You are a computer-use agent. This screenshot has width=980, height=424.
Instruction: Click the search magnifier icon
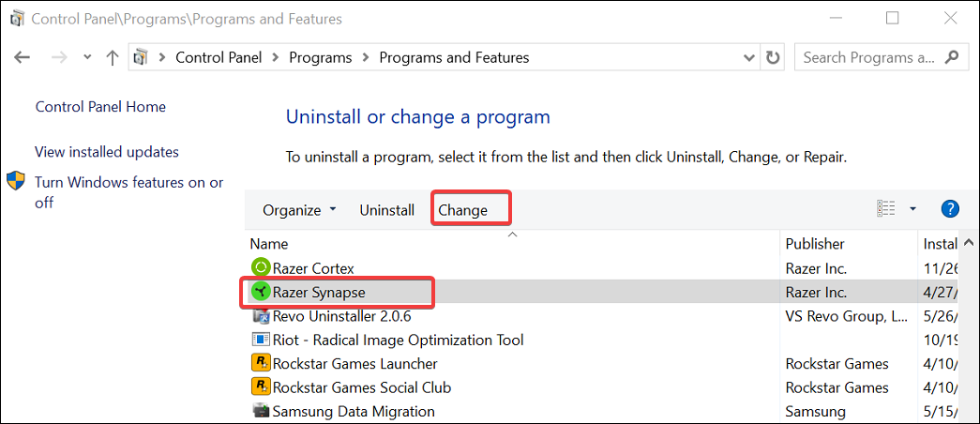(x=952, y=57)
